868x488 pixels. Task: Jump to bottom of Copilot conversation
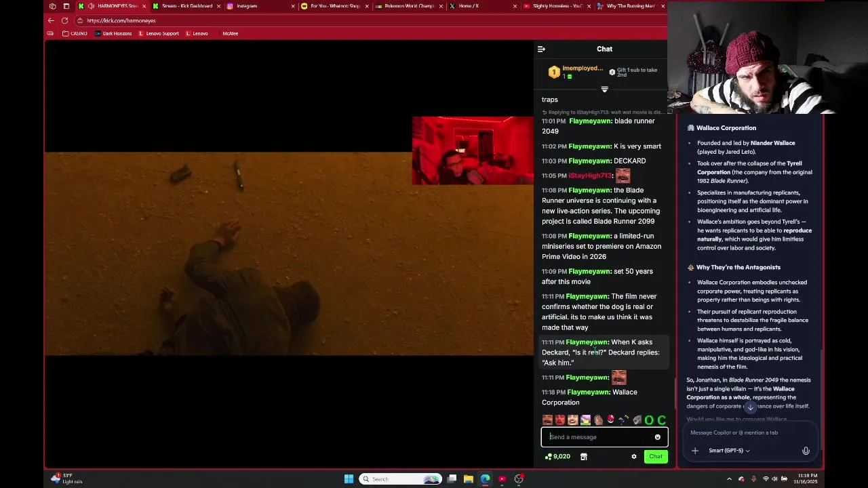tap(750, 407)
